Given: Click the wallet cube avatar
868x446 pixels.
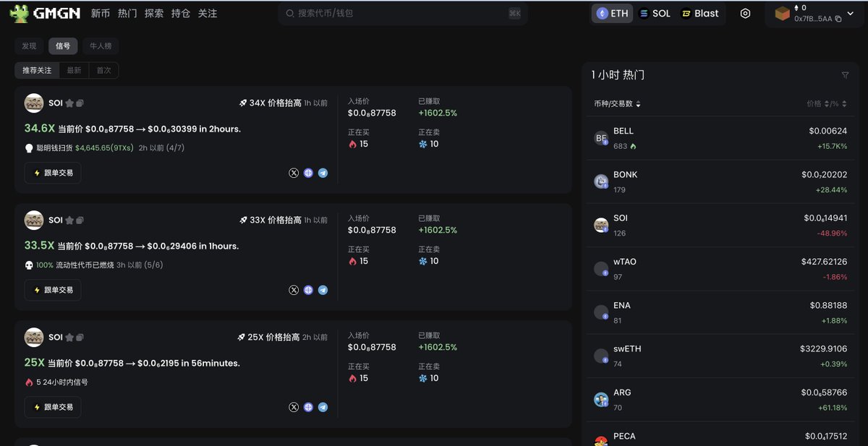Looking at the screenshot, I should [782, 14].
